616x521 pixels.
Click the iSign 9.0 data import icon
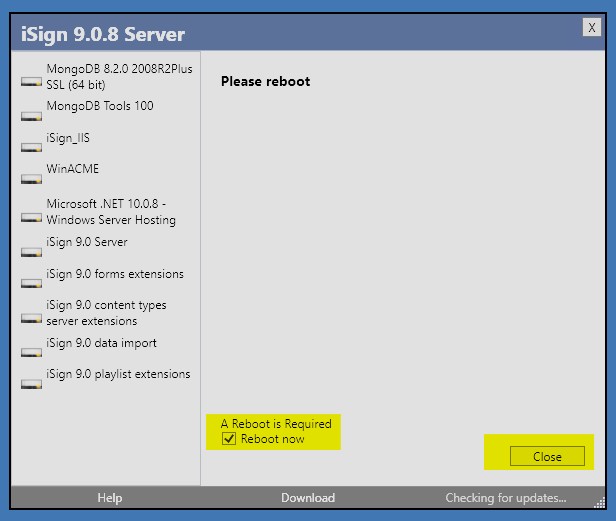click(31, 352)
